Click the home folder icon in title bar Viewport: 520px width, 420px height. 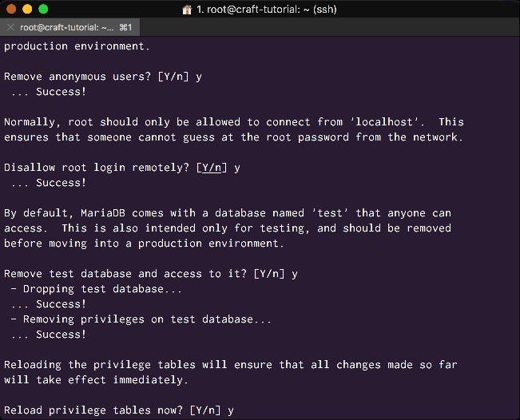point(187,10)
